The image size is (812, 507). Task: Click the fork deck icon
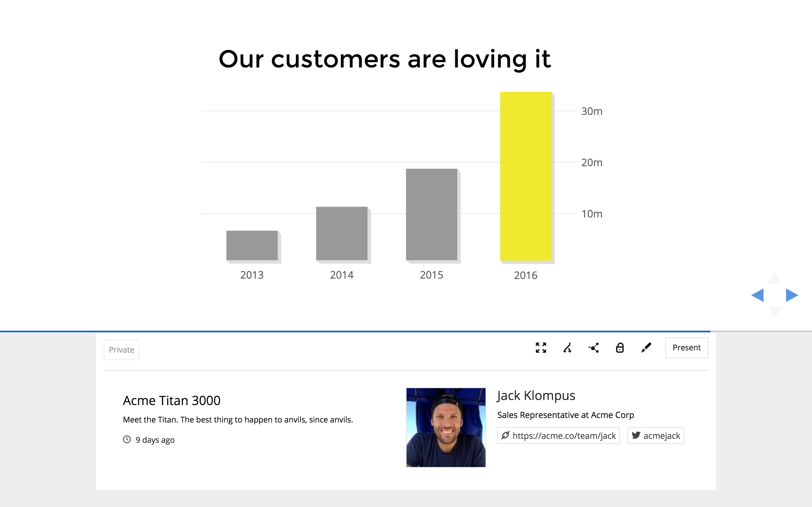click(x=567, y=348)
